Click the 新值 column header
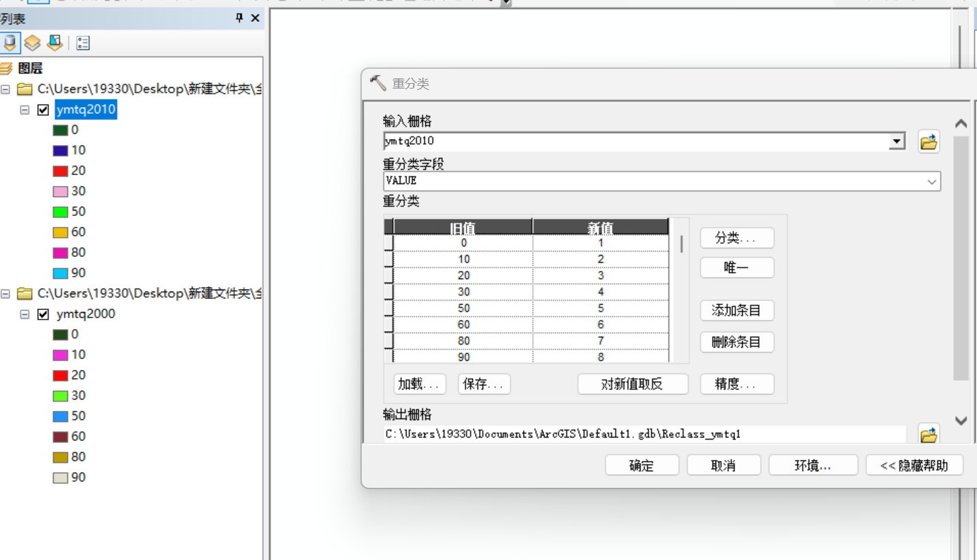 [x=600, y=227]
